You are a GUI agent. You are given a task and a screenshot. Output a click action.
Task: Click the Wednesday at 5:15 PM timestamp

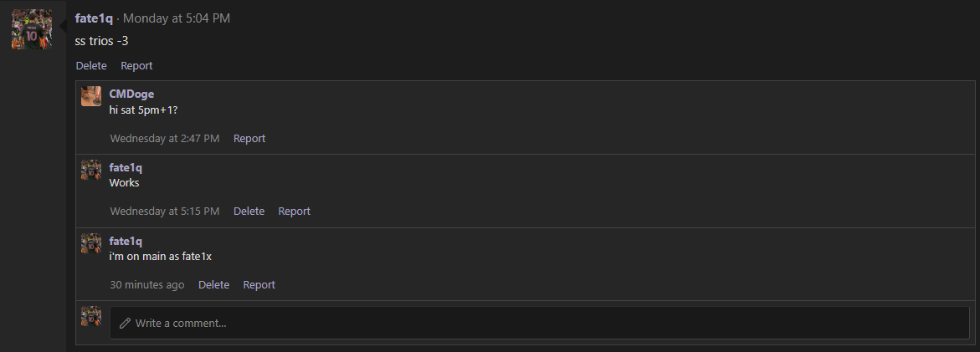[165, 212]
